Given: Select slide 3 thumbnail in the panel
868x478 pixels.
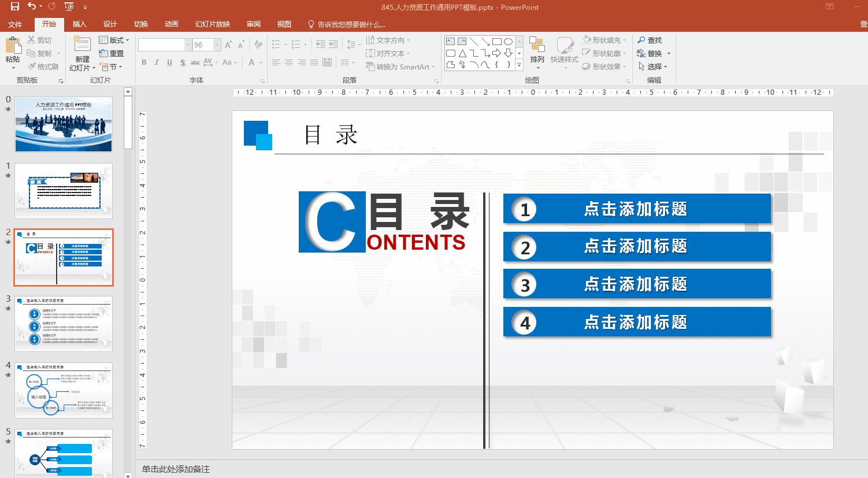Looking at the screenshot, I should click(x=64, y=324).
